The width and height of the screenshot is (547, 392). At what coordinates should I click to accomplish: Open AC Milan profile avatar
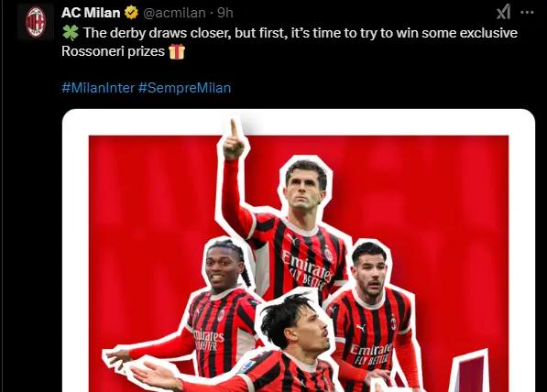[x=36, y=22]
